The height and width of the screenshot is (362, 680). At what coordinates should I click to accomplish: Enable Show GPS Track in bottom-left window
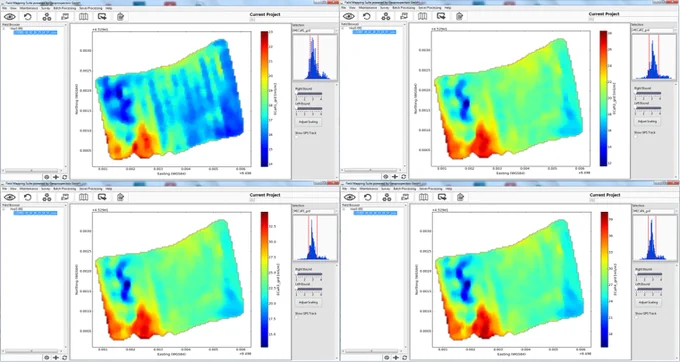297,318
